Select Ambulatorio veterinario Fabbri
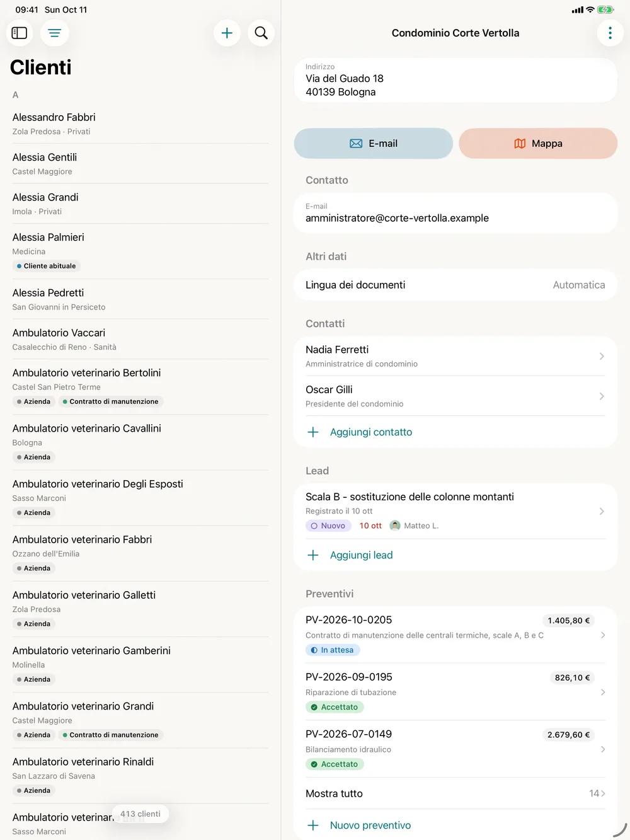 (140, 553)
